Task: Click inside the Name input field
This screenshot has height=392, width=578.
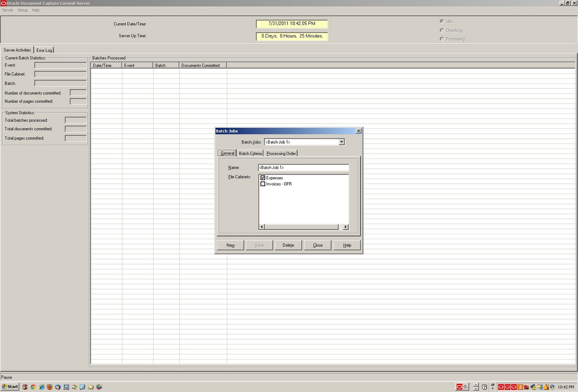Action: coord(303,167)
